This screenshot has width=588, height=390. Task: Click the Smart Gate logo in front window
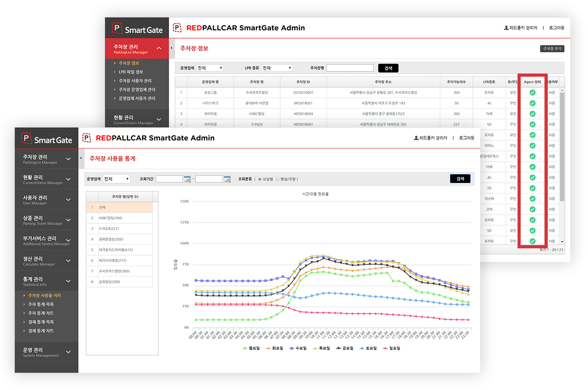click(47, 140)
